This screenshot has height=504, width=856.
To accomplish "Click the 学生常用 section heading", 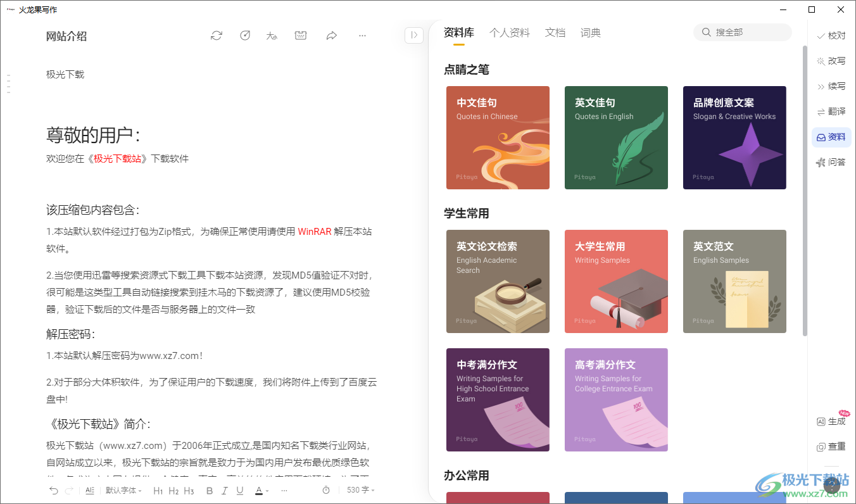I will pos(467,213).
